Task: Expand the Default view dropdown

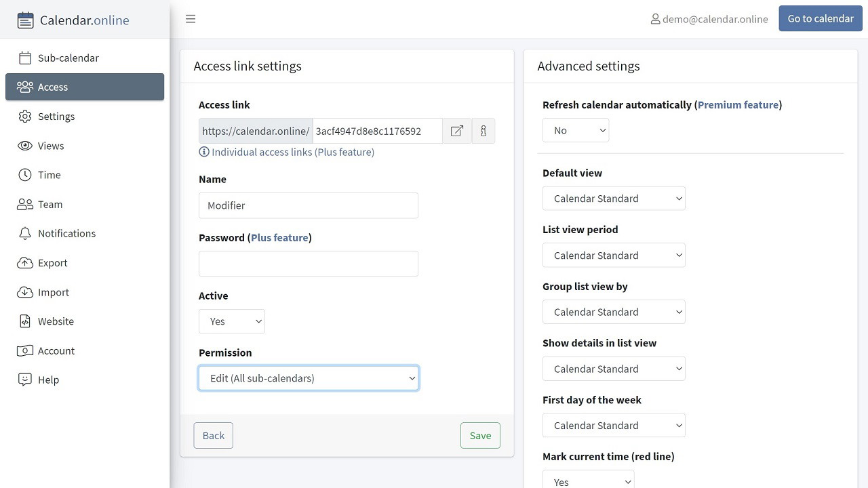Action: click(x=614, y=199)
